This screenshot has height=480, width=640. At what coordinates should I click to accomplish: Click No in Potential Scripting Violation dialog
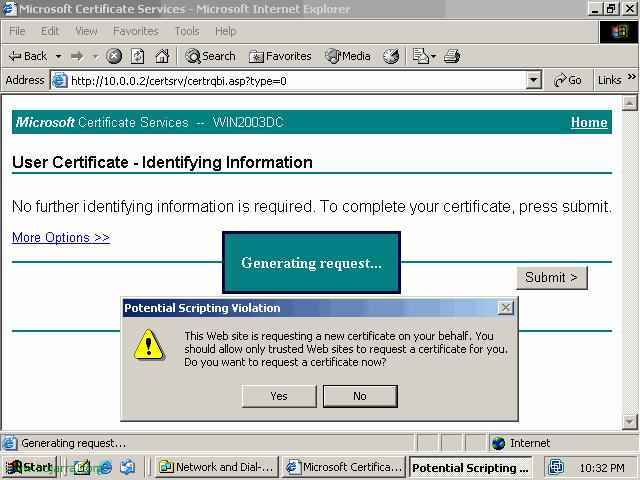pos(360,396)
